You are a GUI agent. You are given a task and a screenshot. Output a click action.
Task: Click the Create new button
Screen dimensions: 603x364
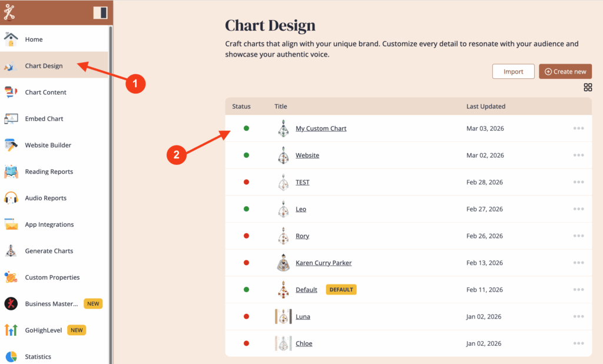point(565,72)
